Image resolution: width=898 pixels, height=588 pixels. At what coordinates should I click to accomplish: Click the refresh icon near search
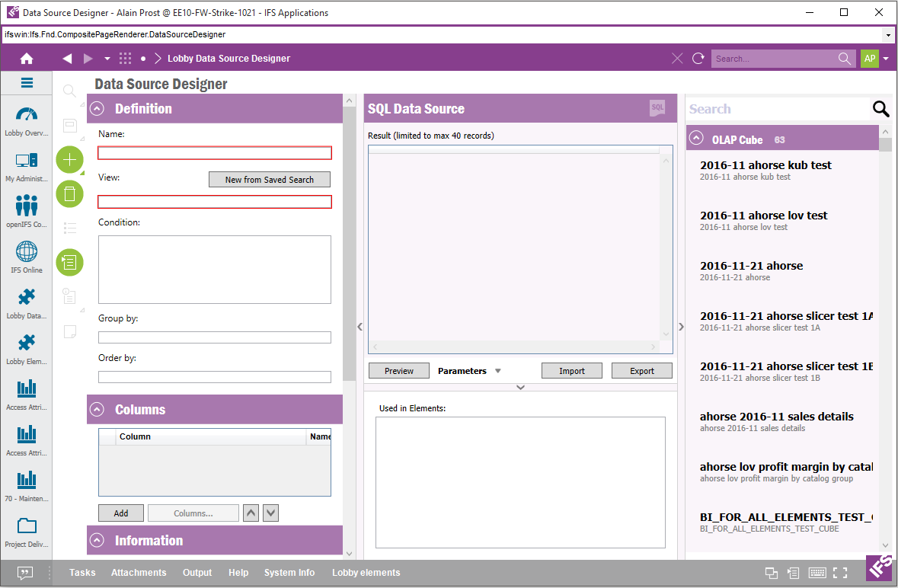(698, 59)
